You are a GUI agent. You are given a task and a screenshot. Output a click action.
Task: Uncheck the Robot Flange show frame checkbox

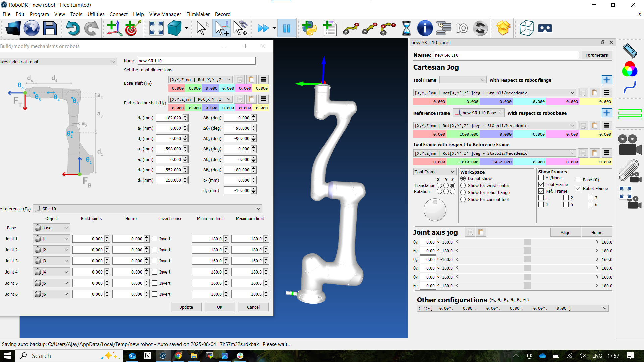(x=578, y=188)
